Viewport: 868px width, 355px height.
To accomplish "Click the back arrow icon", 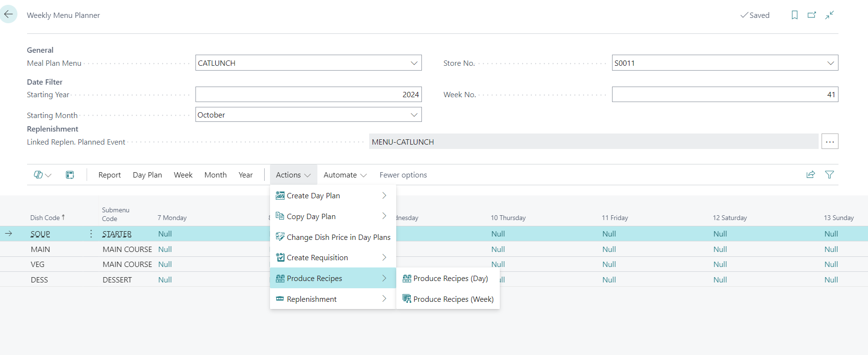I will pos(8,15).
